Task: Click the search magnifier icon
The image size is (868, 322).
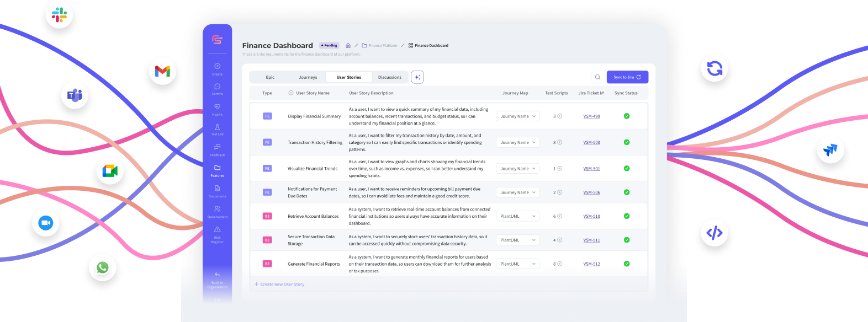Action: [597, 77]
